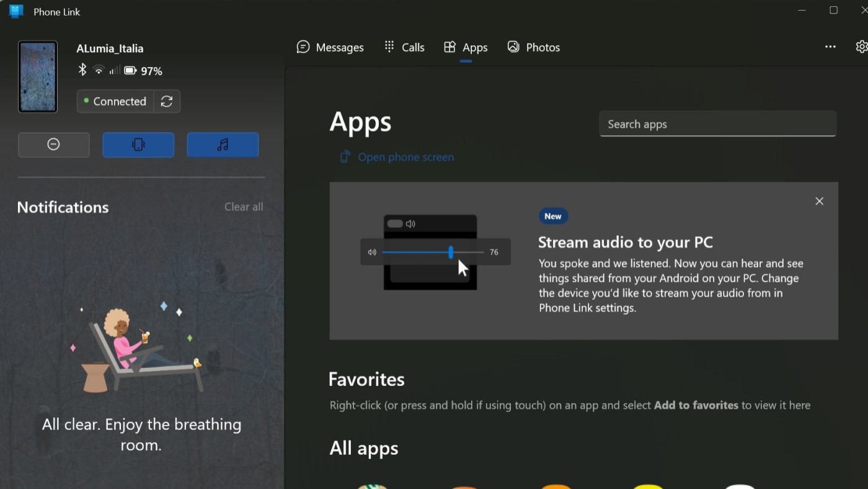Toggle the audio player music button
This screenshot has width=868, height=489.
223,145
